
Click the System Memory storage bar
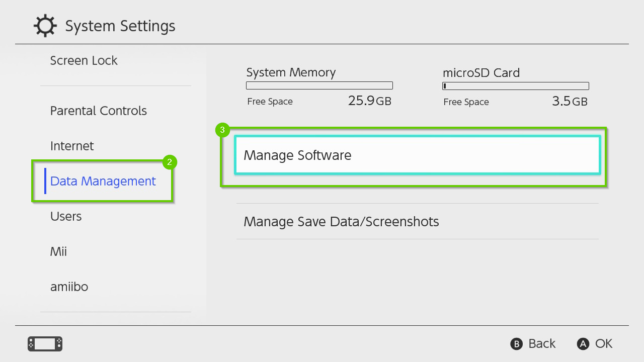[x=319, y=85]
